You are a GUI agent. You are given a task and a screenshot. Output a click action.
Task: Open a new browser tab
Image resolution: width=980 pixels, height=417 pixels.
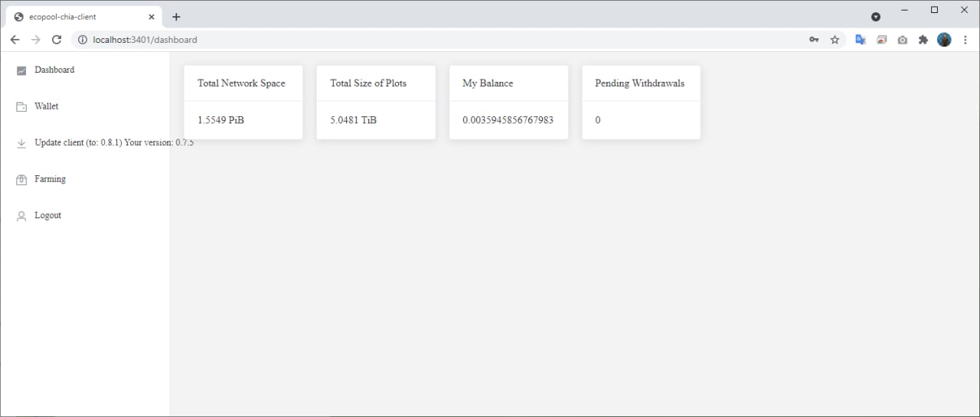tap(176, 17)
